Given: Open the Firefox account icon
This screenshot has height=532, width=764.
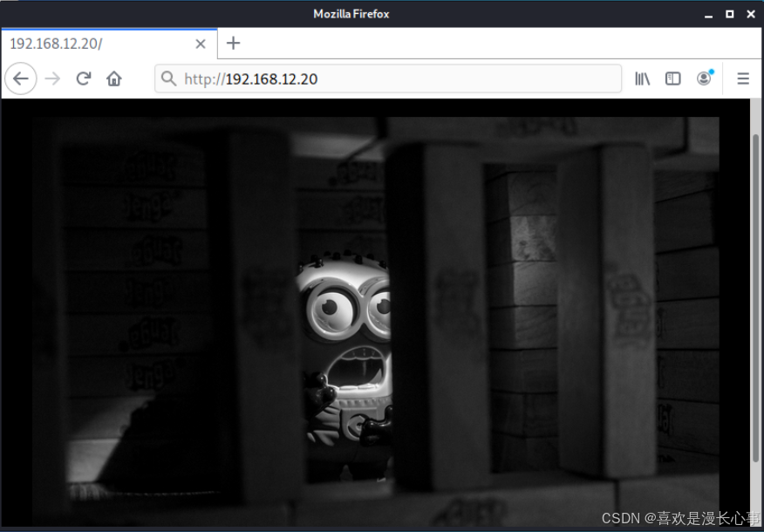Looking at the screenshot, I should click(x=704, y=78).
